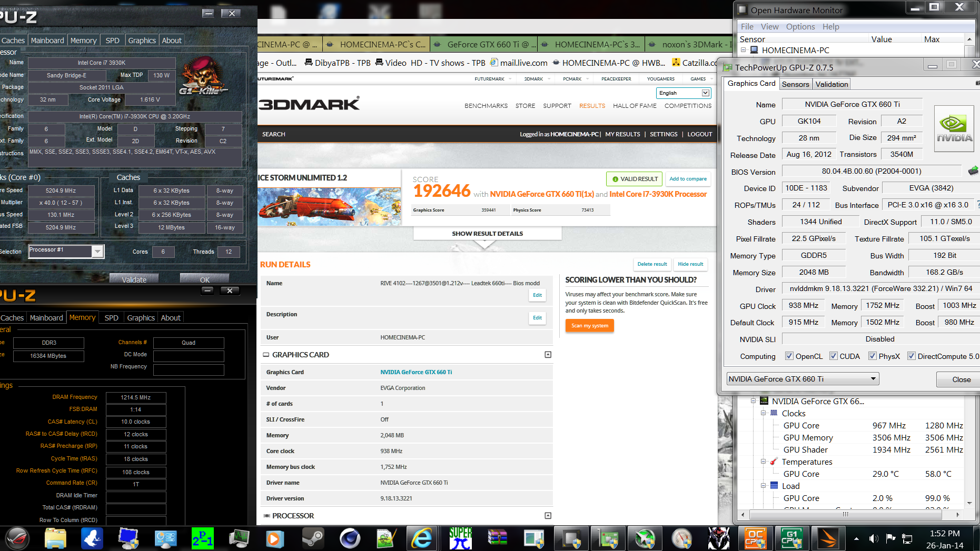
Task: Click the G1-Killer skull logo in CPU-Z
Action: (x=202, y=77)
